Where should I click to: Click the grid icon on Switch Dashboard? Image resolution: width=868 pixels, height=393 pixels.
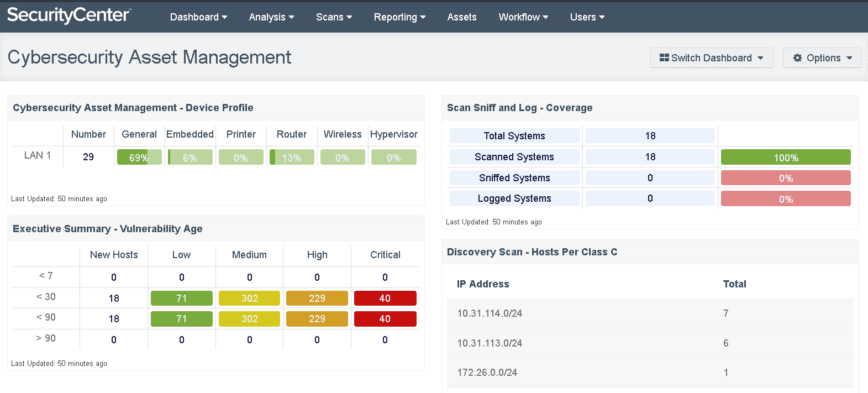click(x=664, y=58)
